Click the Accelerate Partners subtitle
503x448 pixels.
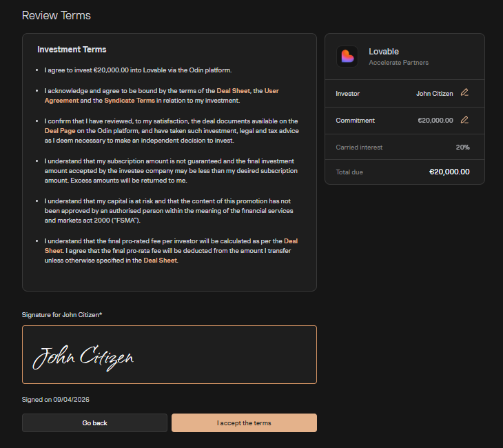398,63
